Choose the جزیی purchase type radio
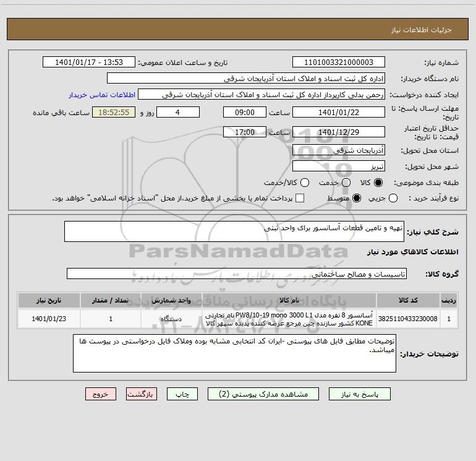 (x=393, y=198)
